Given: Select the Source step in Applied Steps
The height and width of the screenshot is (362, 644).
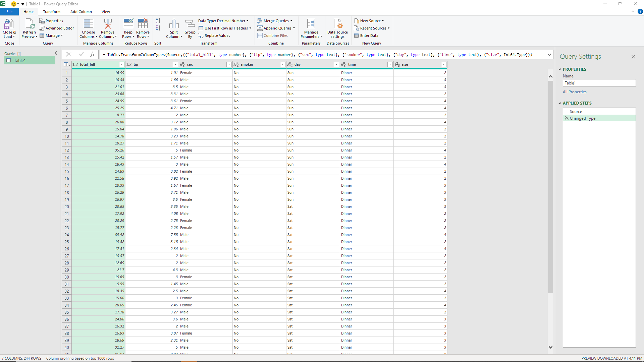Looking at the screenshot, I should pos(576,111).
